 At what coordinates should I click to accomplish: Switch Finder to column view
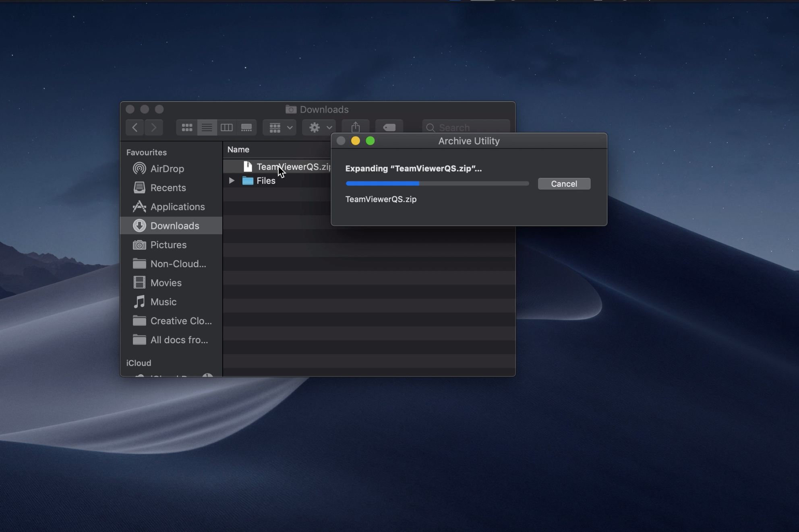coord(226,128)
